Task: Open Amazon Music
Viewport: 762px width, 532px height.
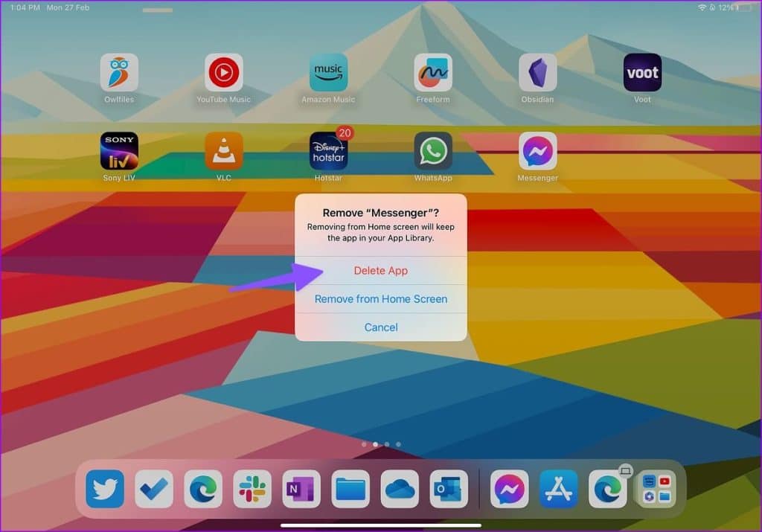Action: pyautogui.click(x=328, y=71)
